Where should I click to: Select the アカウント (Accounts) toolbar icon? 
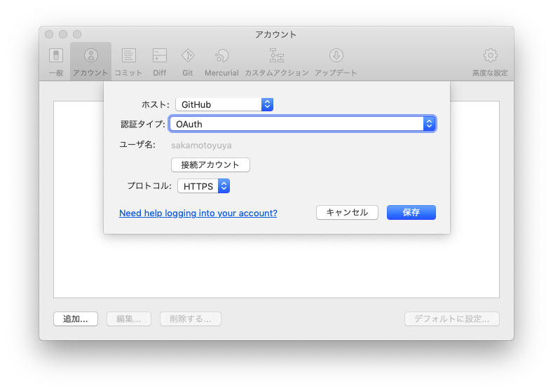click(x=90, y=62)
